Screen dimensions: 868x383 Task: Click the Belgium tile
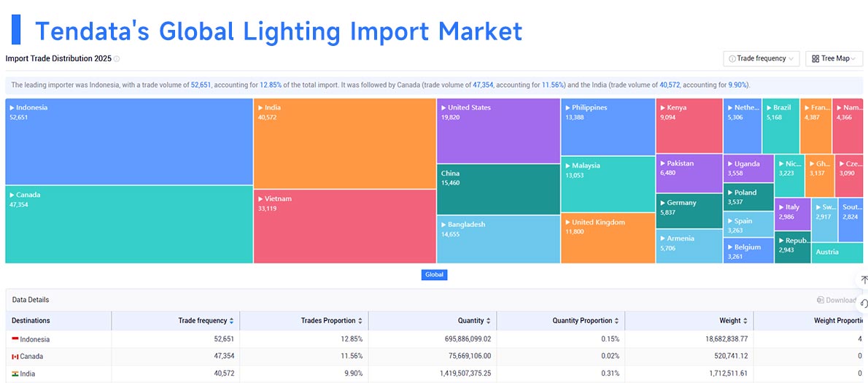pos(748,251)
